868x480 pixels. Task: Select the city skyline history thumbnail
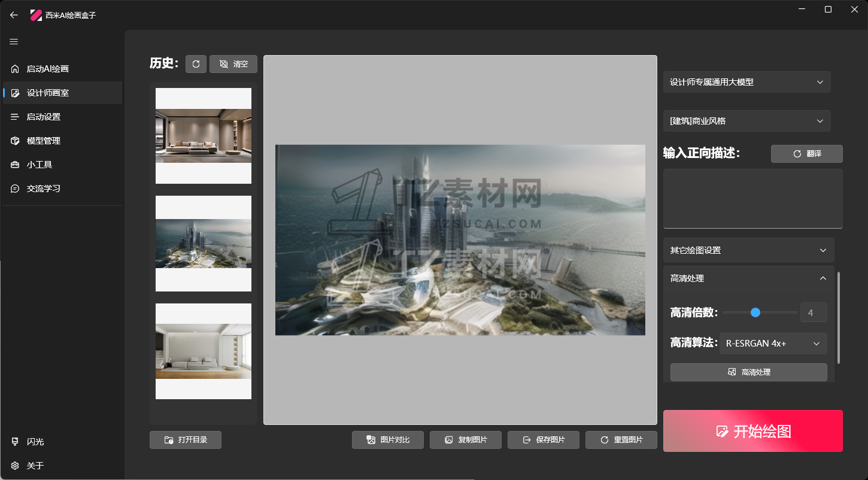coord(204,244)
